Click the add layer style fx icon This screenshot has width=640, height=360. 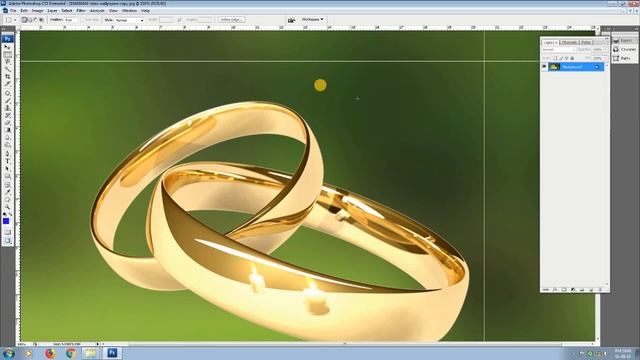coord(555,289)
